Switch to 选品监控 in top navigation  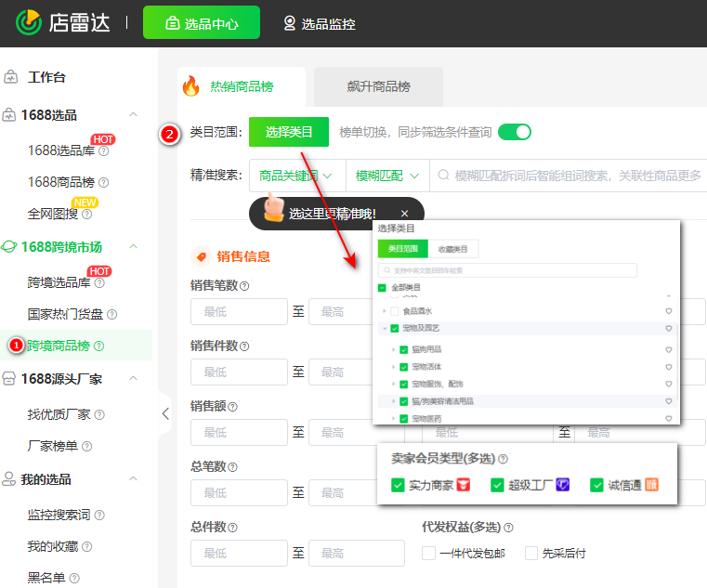click(x=320, y=23)
